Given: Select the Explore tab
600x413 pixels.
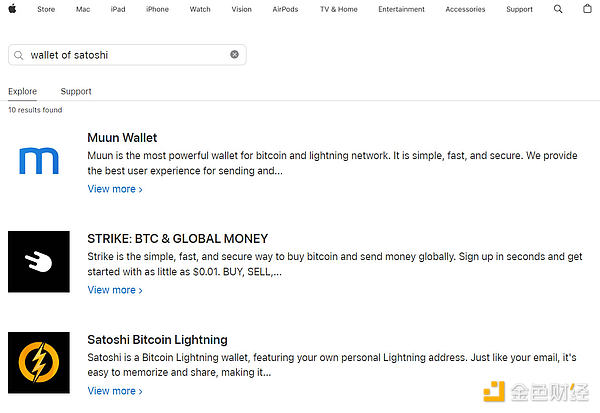Looking at the screenshot, I should click(22, 91).
